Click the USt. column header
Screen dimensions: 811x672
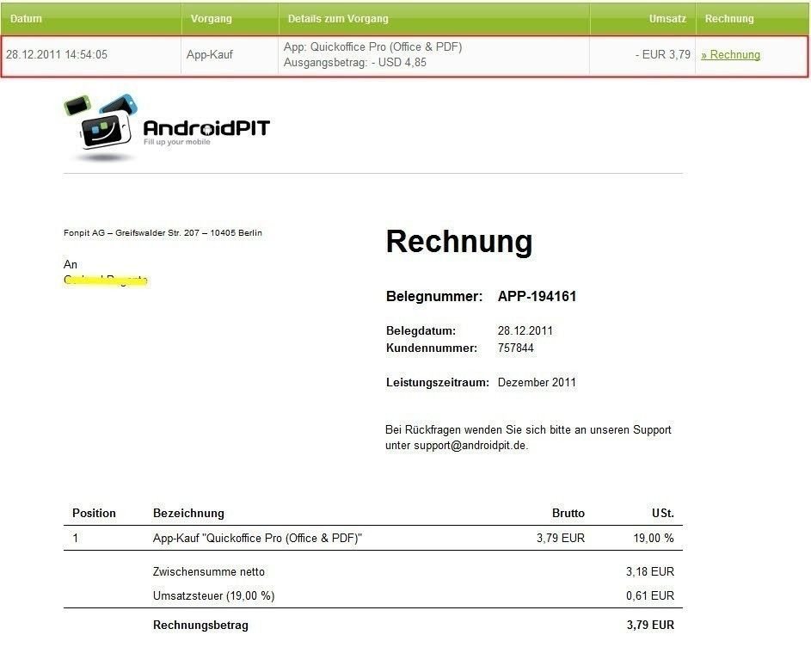point(662,513)
